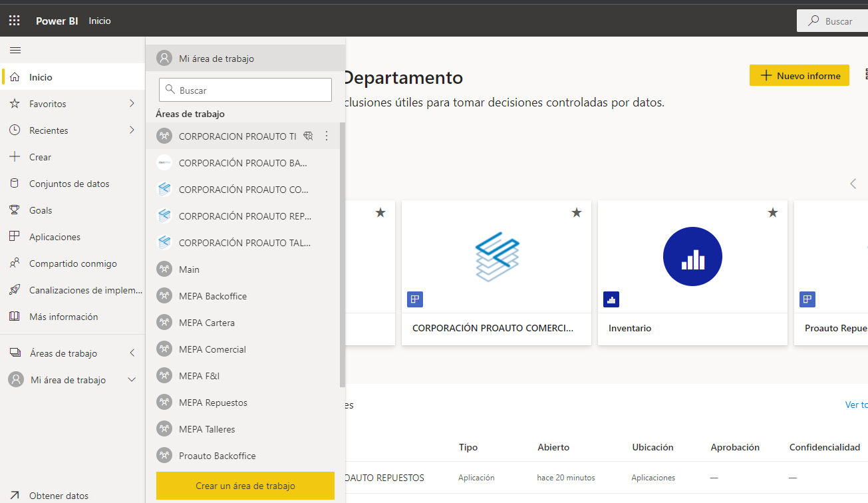
Task: Expand the Recientes chevron
Action: coord(132,130)
